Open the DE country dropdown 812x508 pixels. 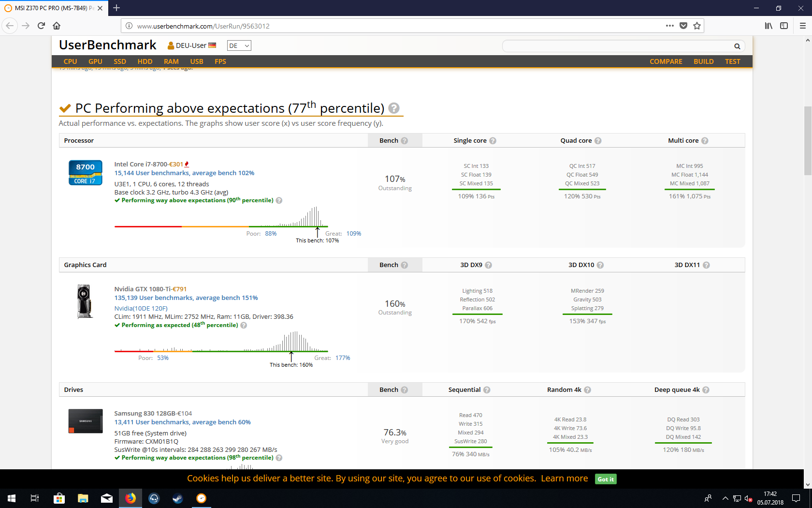point(239,45)
